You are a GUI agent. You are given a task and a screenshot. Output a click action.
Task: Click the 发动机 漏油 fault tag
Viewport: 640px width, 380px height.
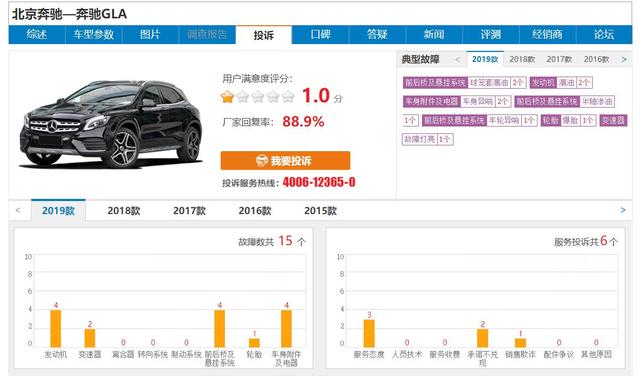coord(561,82)
